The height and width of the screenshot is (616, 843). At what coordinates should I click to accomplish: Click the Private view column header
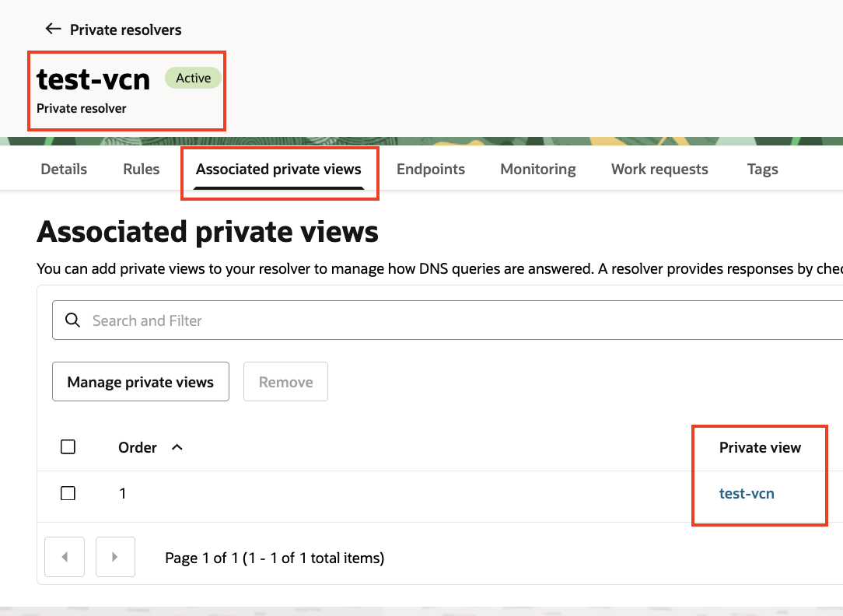(761, 447)
